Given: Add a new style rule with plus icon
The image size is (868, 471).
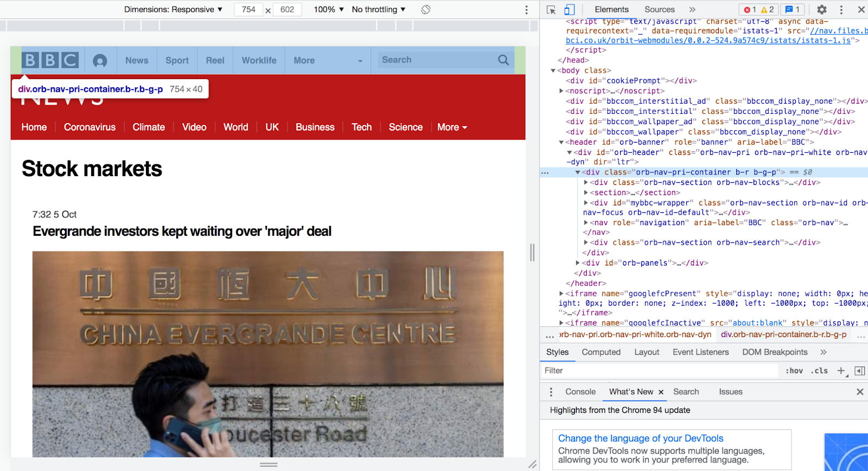Looking at the screenshot, I should click(841, 371).
